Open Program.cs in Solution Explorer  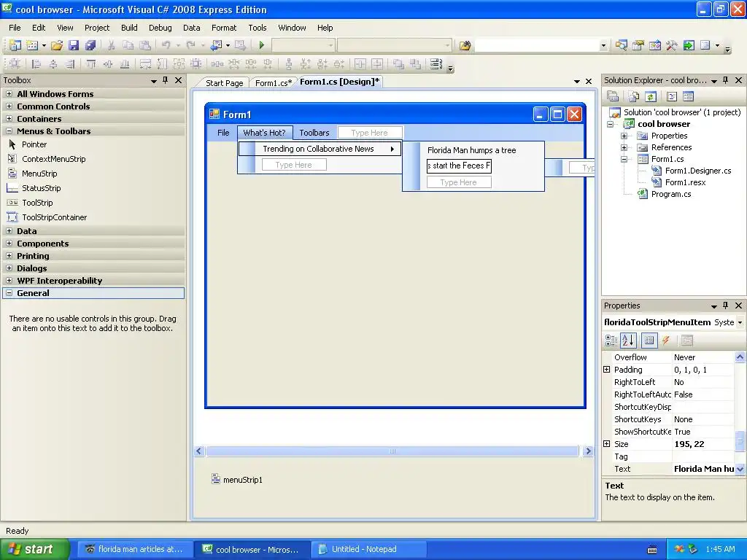pos(671,194)
